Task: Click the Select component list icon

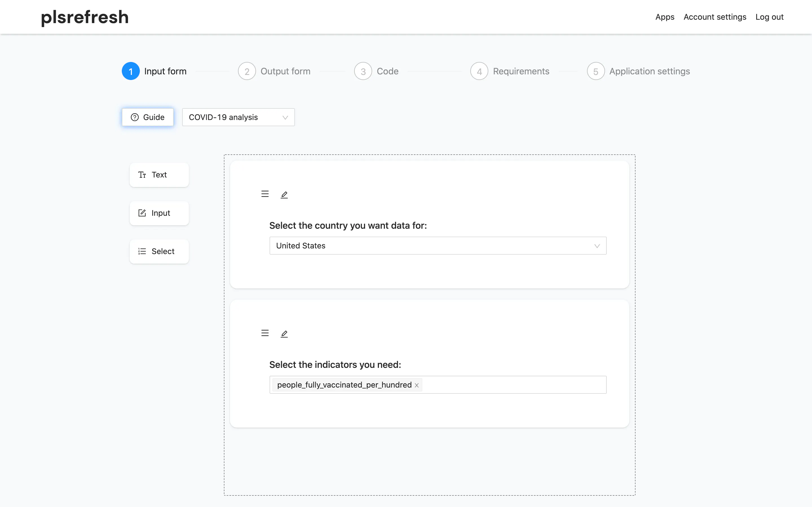Action: [x=142, y=251]
